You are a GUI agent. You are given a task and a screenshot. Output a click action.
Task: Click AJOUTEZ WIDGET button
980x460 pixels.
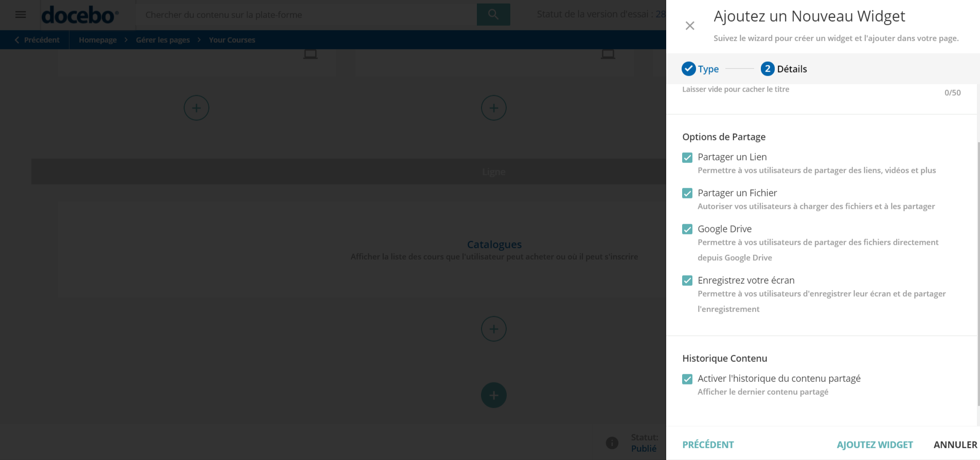875,445
